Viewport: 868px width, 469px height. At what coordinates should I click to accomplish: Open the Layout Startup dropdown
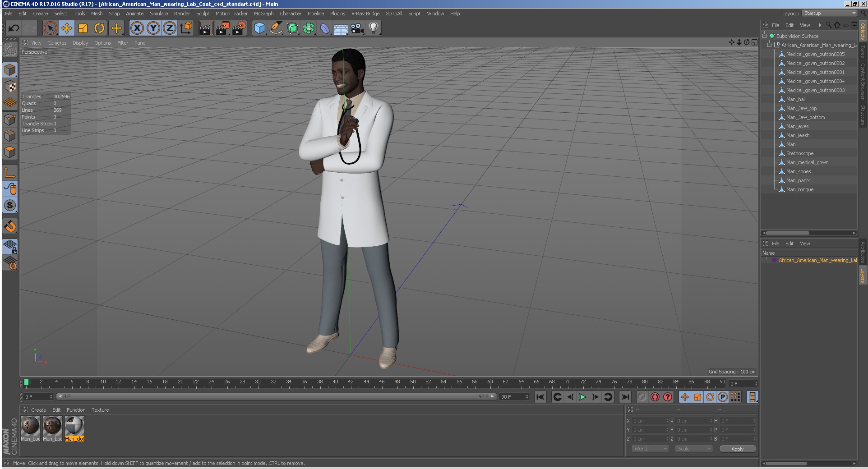pyautogui.click(x=830, y=13)
